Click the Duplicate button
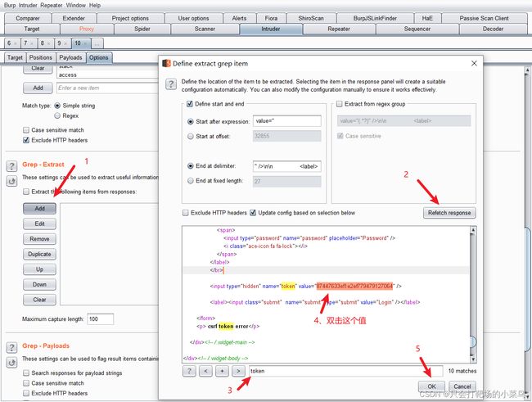 [x=40, y=254]
